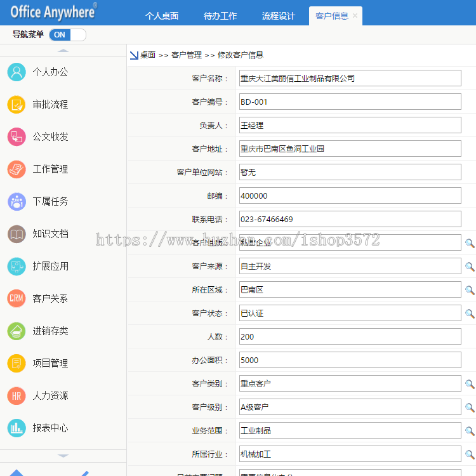Toggle the 导航菜单 ON switch
This screenshot has width=476, height=476.
coord(67,35)
